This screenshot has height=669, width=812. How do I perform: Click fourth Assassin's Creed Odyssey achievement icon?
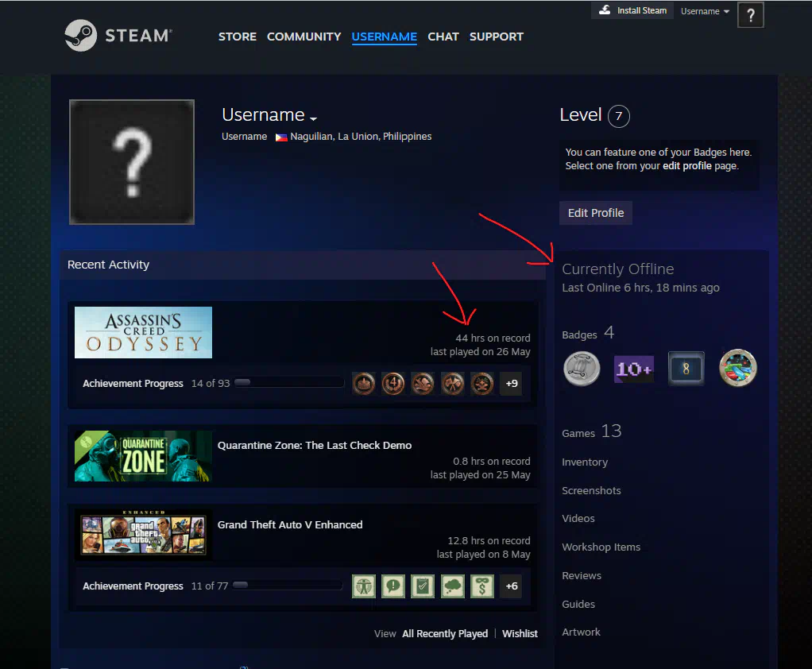453,384
